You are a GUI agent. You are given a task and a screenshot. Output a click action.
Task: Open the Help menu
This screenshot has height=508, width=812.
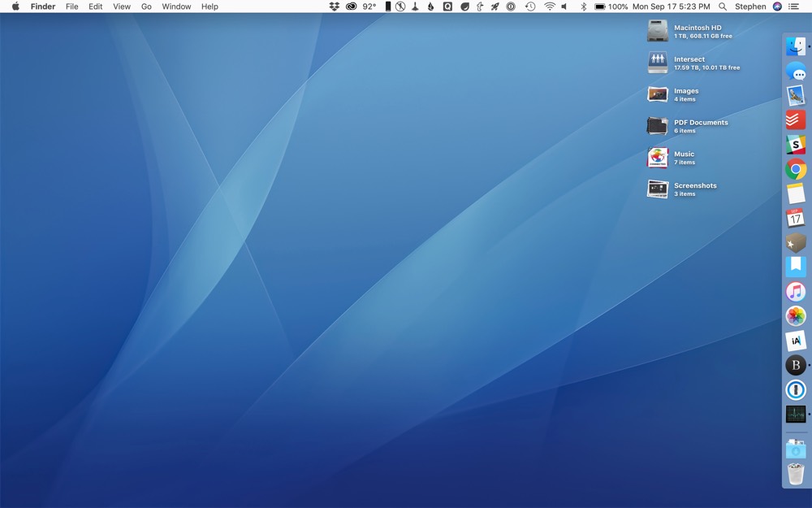tap(209, 7)
